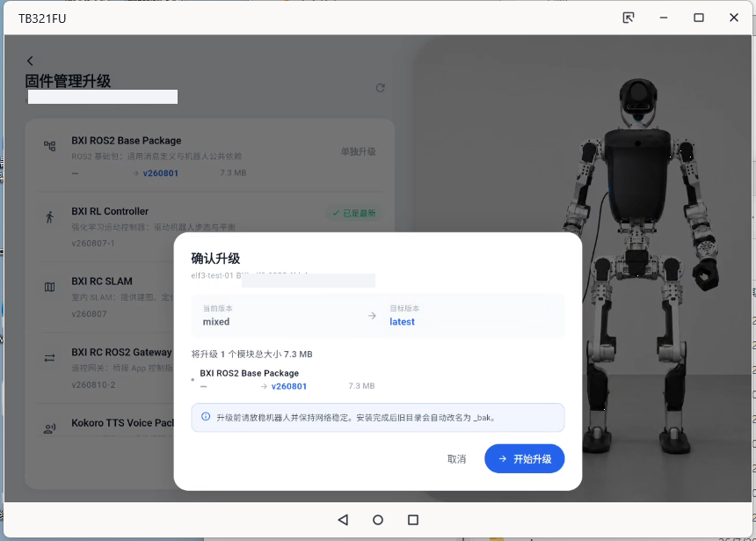The width and height of the screenshot is (756, 541).
Task: Click 单独升级 for BXI ROS2 Base Package
Action: 359,151
